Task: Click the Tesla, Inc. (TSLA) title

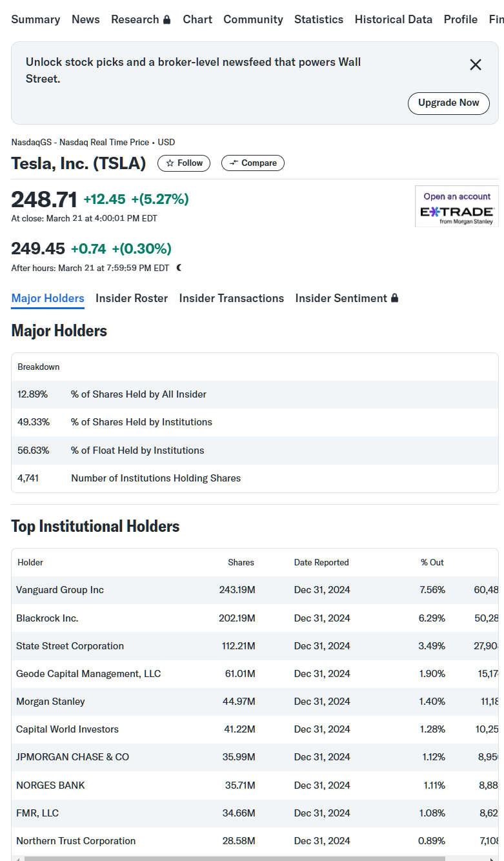Action: tap(79, 163)
